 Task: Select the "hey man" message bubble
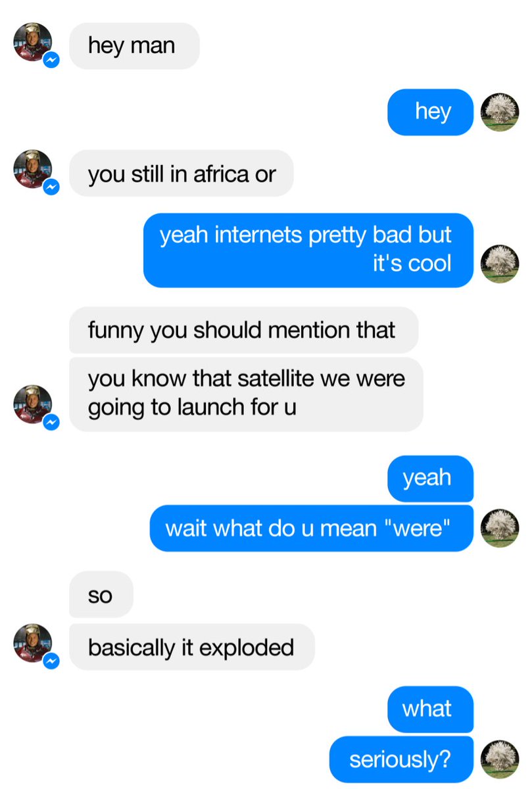coord(134,46)
